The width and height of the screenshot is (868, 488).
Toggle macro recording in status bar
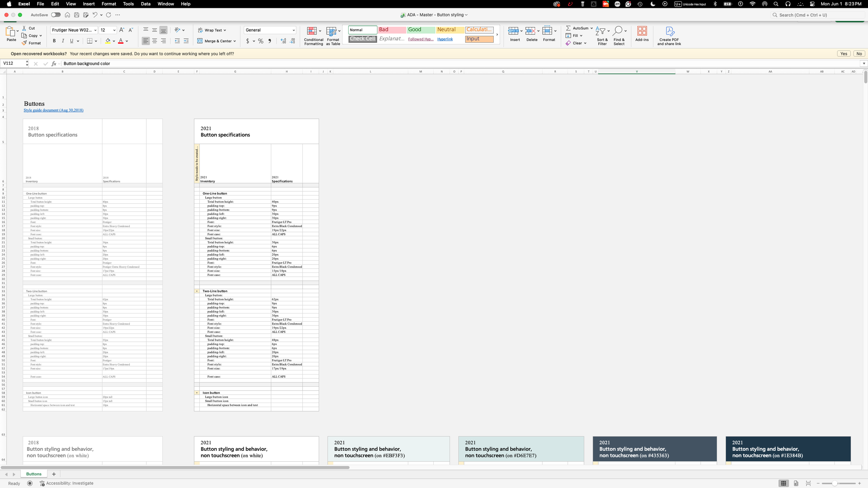click(x=30, y=483)
